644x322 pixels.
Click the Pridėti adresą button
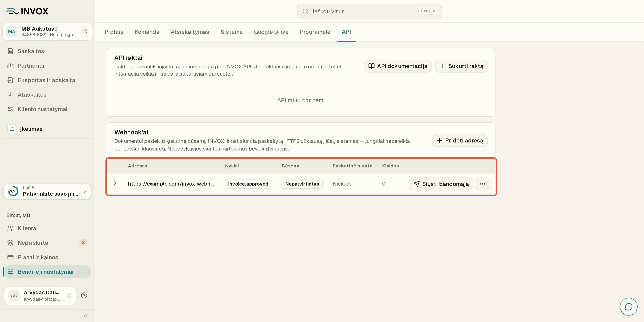tap(460, 140)
